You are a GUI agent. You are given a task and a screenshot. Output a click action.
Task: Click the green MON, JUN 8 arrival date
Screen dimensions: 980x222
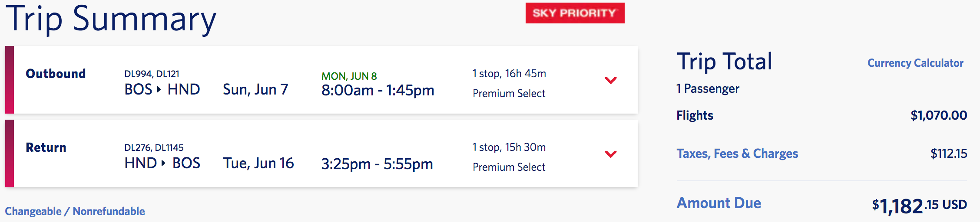pyautogui.click(x=349, y=76)
